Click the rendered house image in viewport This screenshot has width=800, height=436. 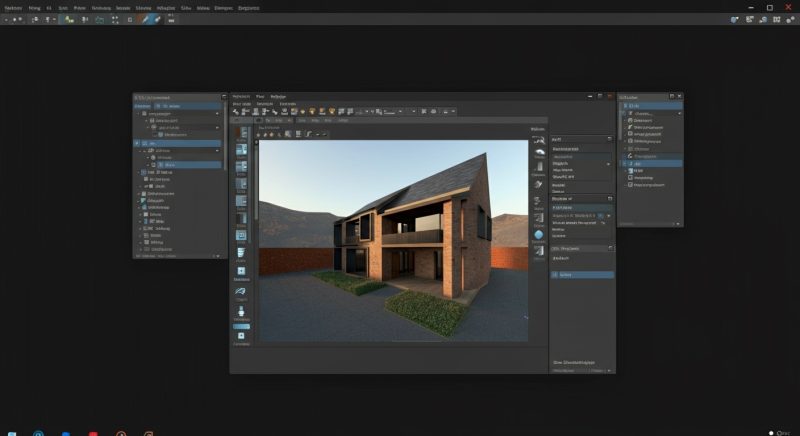[393, 241]
